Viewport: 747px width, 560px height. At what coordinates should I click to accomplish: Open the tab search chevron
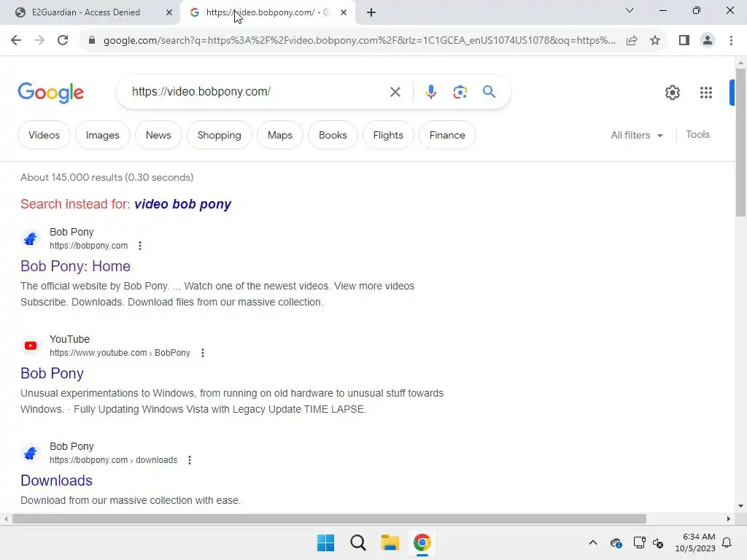tap(630, 10)
